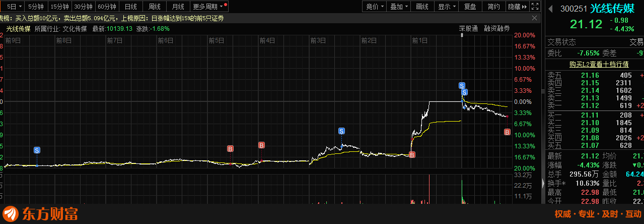Click the 20.00% top axis label
The image size is (644, 224).
[525, 35]
